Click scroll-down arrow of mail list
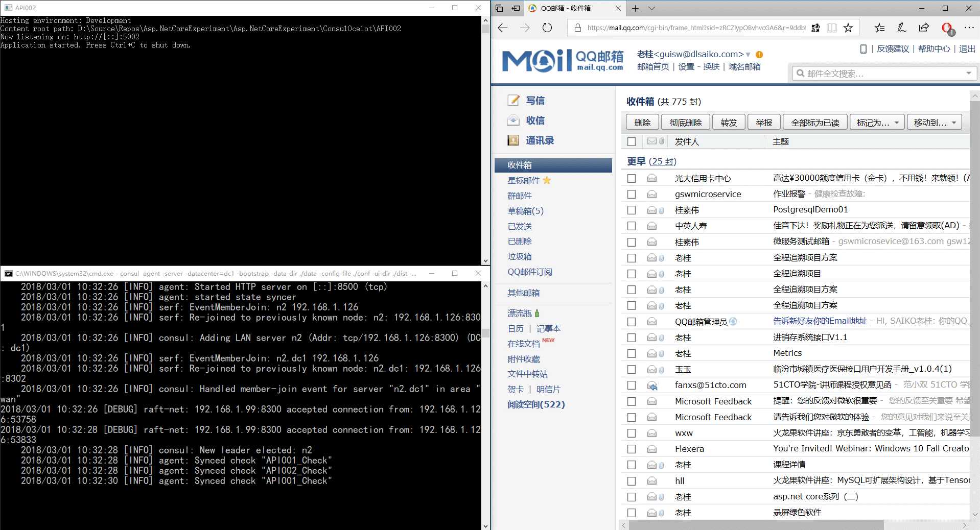 pos(975,515)
